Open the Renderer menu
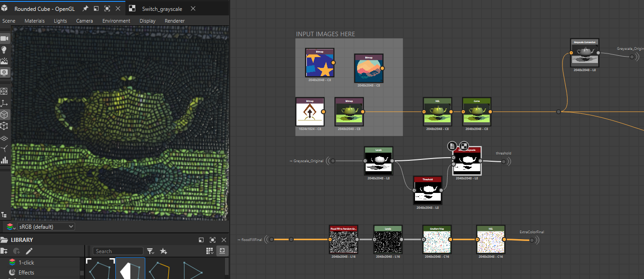This screenshot has width=644, height=279. (175, 21)
